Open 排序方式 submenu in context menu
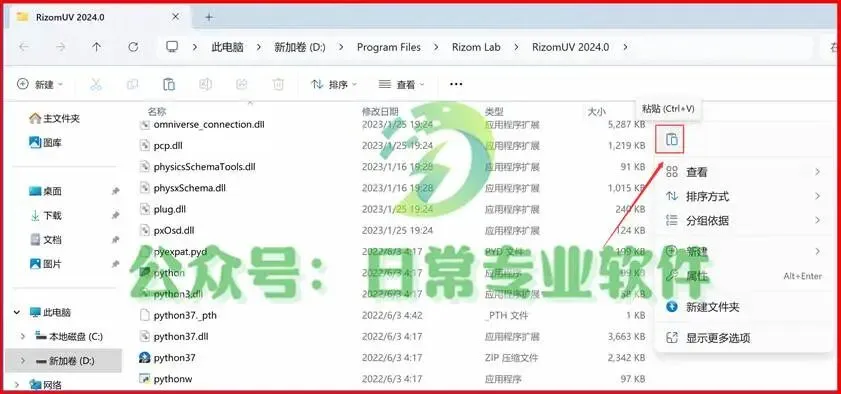Image resolution: width=841 pixels, height=394 pixels. (x=743, y=196)
